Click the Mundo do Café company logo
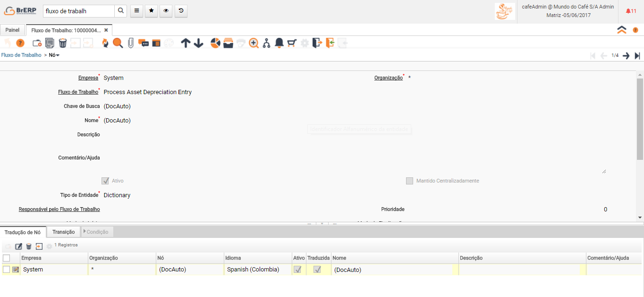The width and height of the screenshot is (644, 297). (x=505, y=11)
